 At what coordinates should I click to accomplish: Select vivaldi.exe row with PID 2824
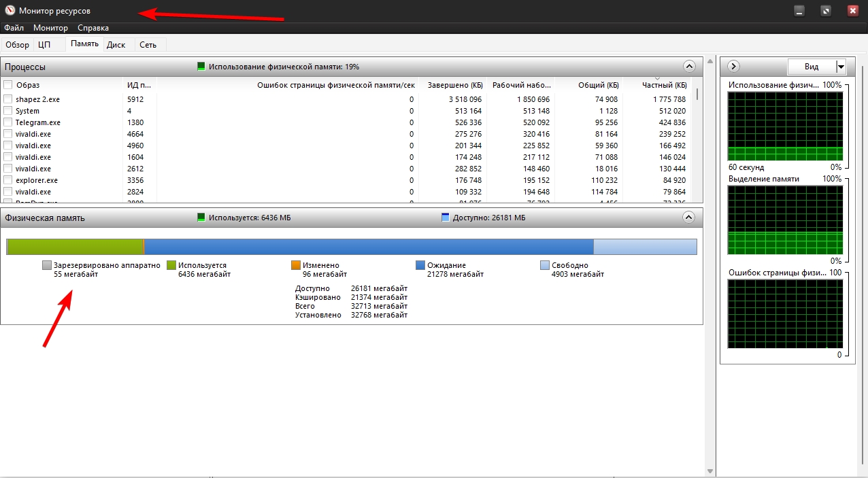[x=347, y=192]
